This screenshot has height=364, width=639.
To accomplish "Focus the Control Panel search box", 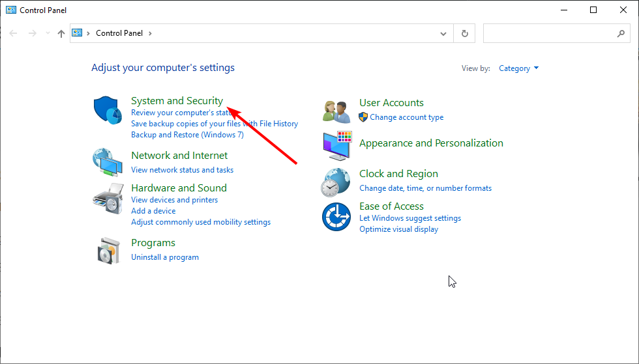I will coord(557,33).
